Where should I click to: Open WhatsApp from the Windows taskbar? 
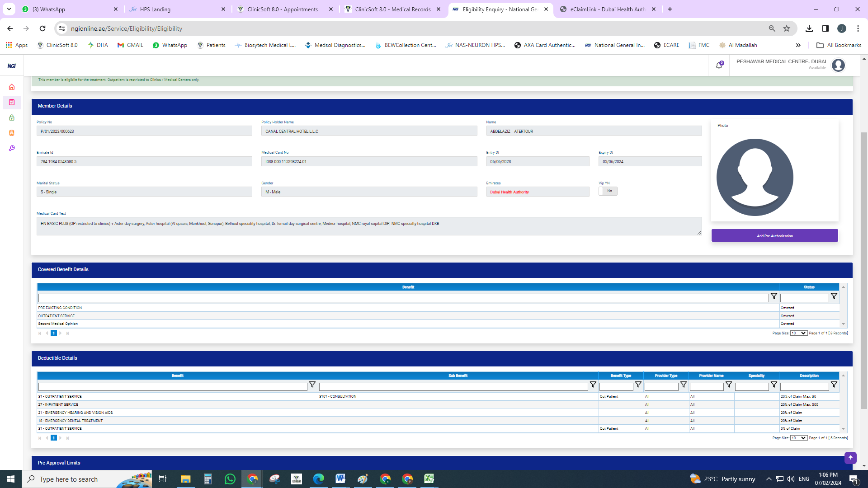(230, 479)
